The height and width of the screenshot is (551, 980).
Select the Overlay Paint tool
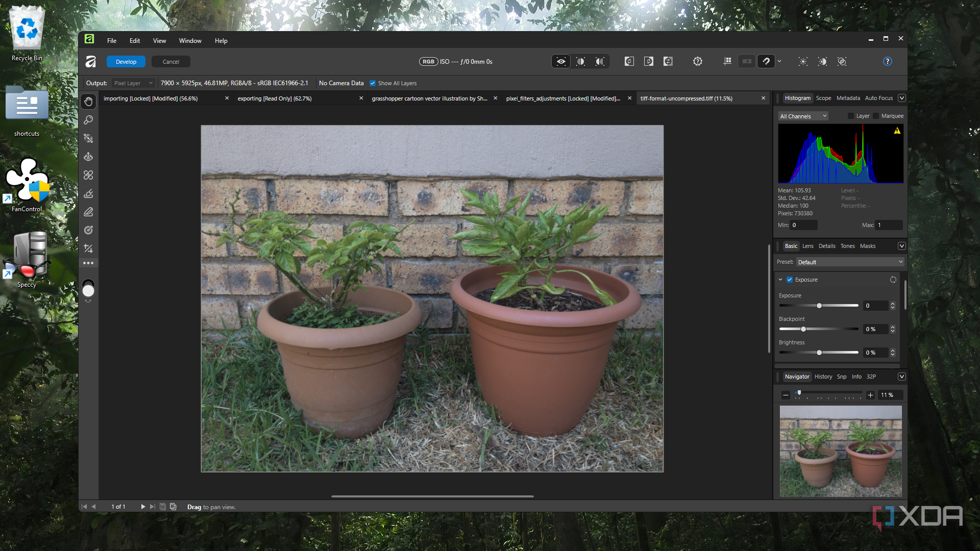tap(88, 193)
